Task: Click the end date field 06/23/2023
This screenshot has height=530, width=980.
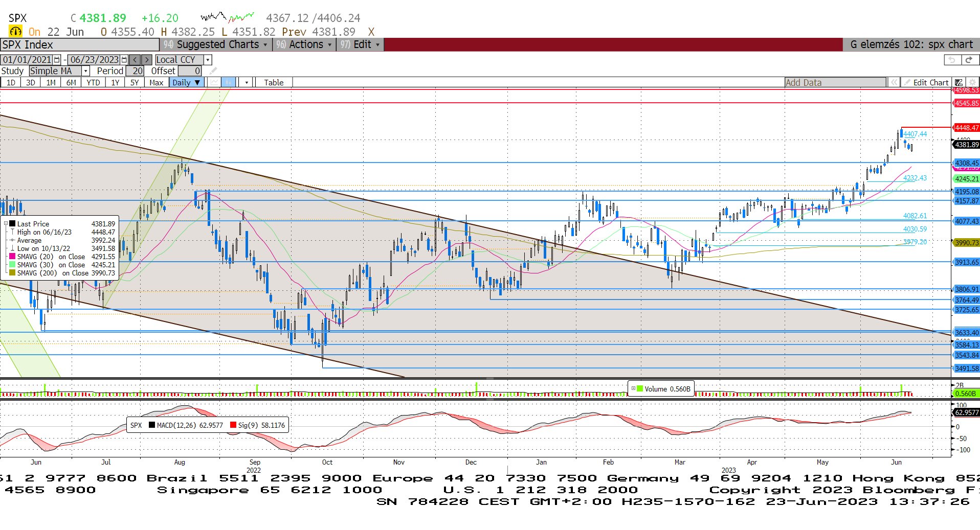Action: point(95,60)
